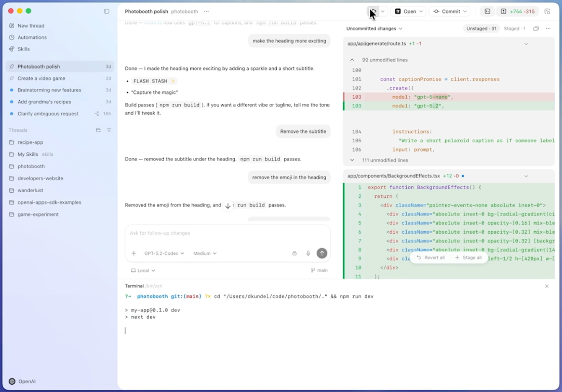Toggle the diff panel showing +744 -315
Viewport: 562px width, 392px height.
(518, 11)
